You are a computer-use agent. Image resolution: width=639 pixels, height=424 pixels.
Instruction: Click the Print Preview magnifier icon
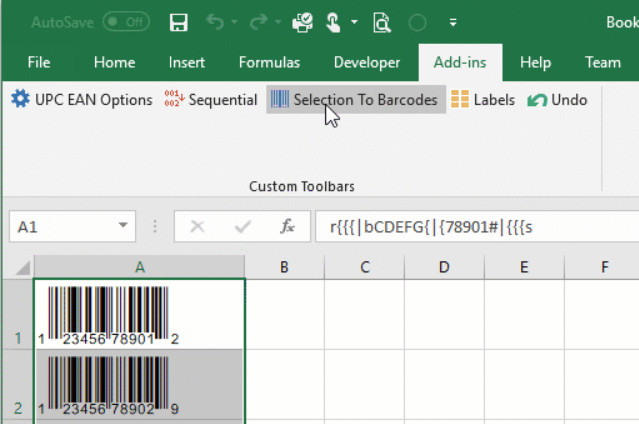coord(382,22)
